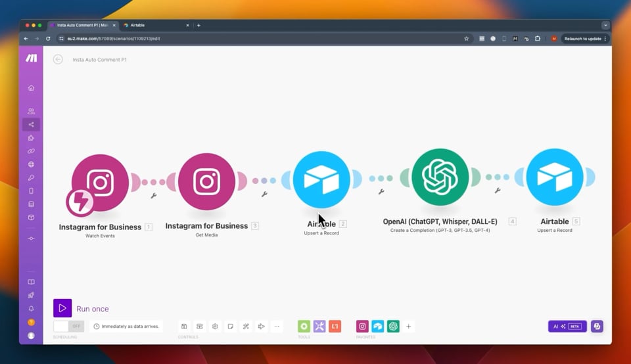Switch to the Airtable browser tab

click(x=155, y=25)
